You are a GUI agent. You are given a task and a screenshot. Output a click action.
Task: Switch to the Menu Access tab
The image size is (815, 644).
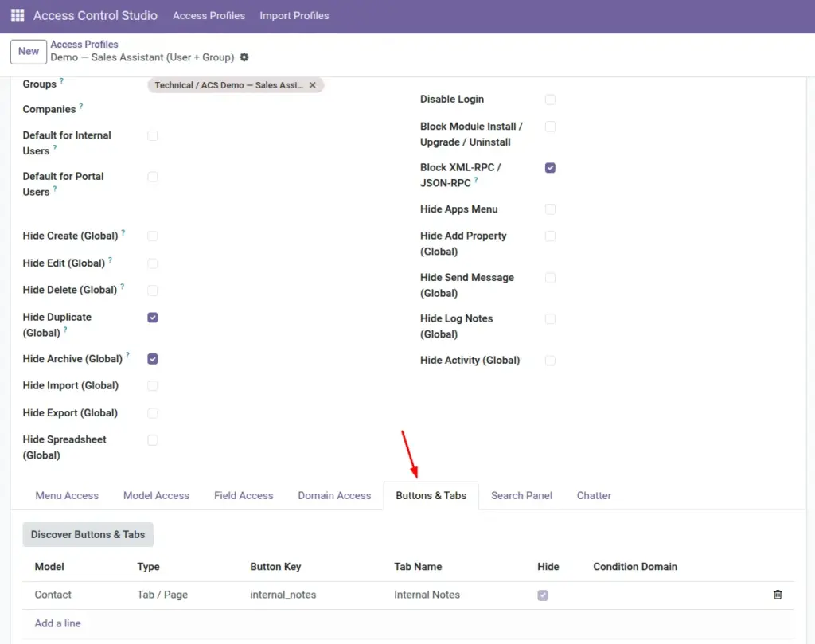pyautogui.click(x=67, y=496)
